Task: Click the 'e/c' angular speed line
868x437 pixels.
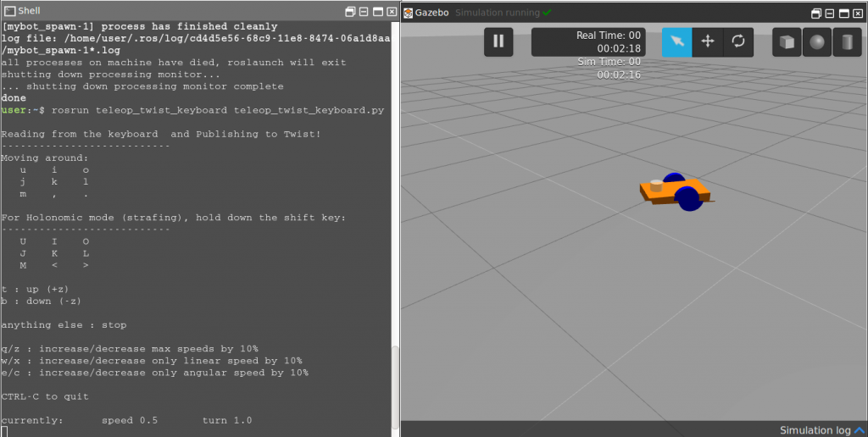Action: (x=155, y=373)
